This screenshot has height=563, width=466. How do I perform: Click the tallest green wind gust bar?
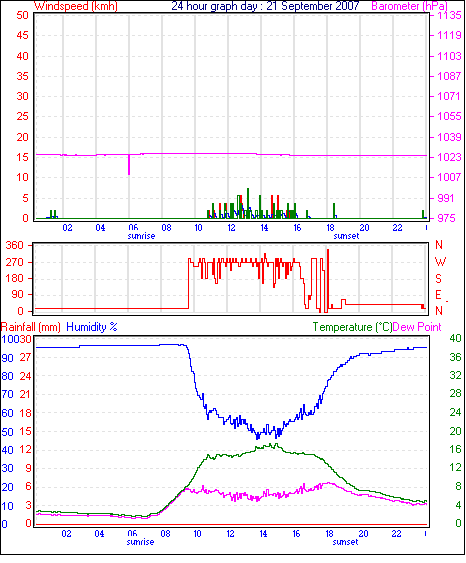pyautogui.click(x=248, y=203)
